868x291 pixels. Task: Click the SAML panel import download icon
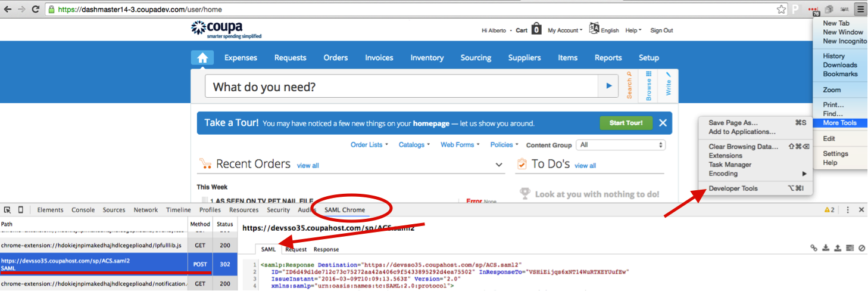coord(826,248)
